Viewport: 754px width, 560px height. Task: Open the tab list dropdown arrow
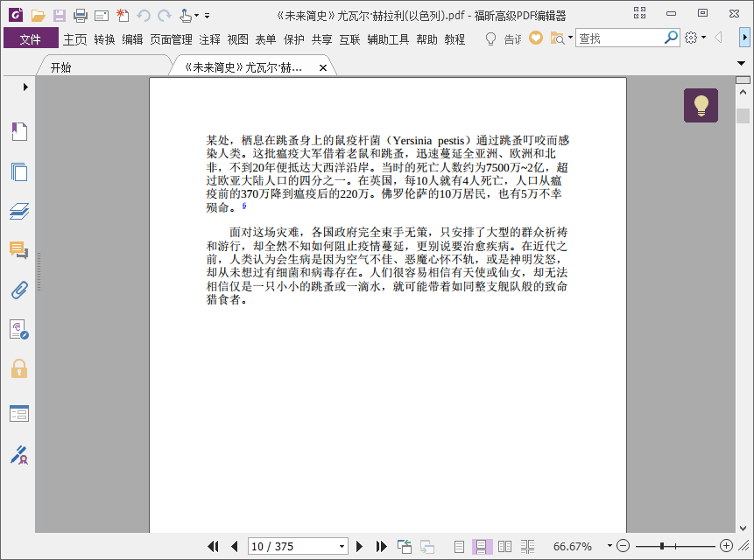pos(742,63)
